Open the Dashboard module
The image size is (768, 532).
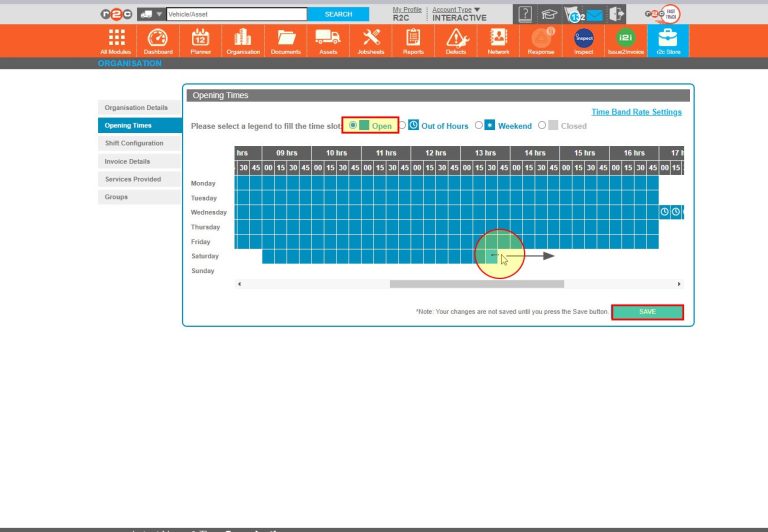click(158, 39)
